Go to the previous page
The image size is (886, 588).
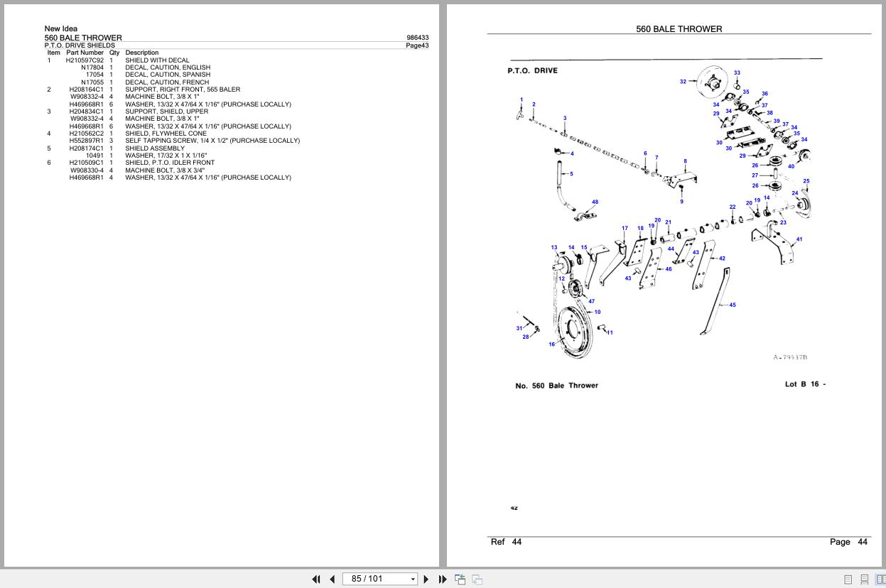(332, 579)
